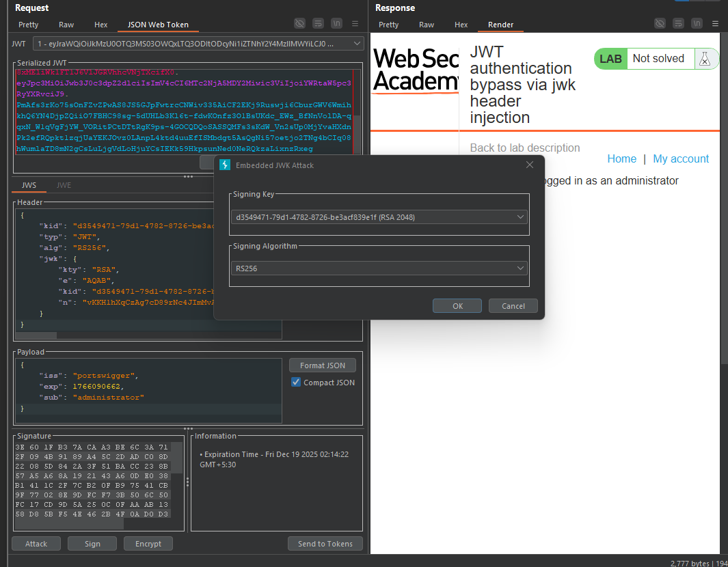Click the first signature hex row starting 3E 60
The width and height of the screenshot is (728, 567).
[x=92, y=447]
